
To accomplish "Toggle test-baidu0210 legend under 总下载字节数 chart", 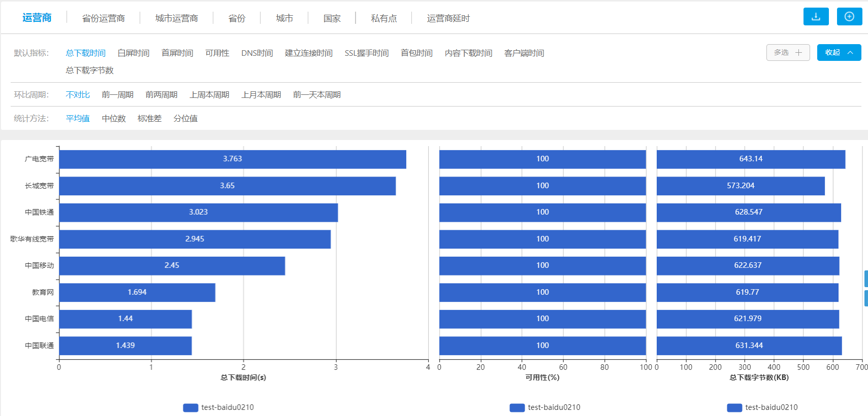I will [763, 407].
